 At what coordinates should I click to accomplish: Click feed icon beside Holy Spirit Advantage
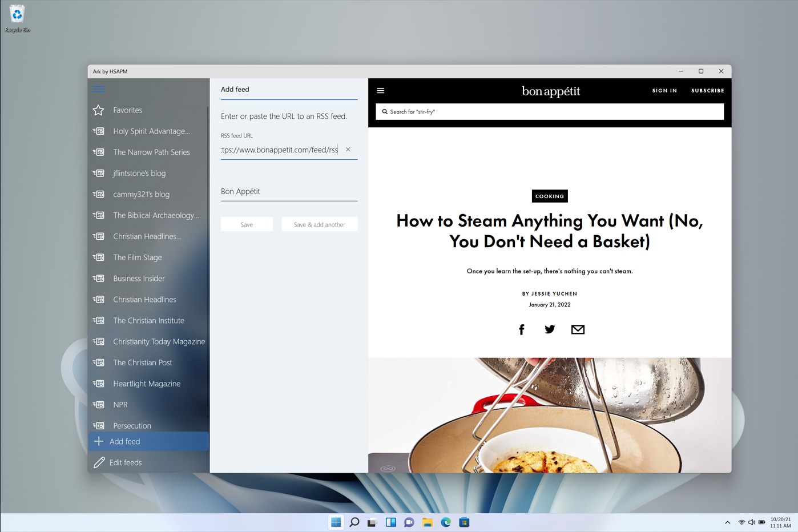pos(98,131)
